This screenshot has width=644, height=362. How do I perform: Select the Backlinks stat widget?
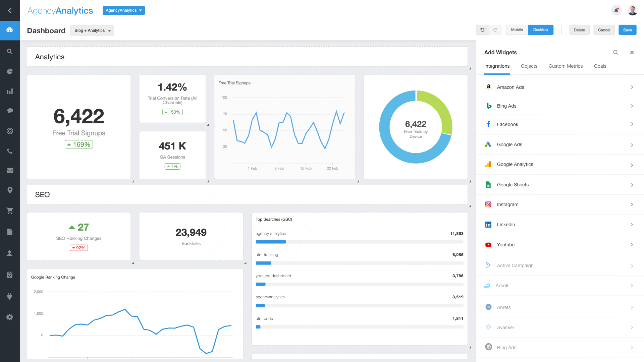(x=191, y=237)
